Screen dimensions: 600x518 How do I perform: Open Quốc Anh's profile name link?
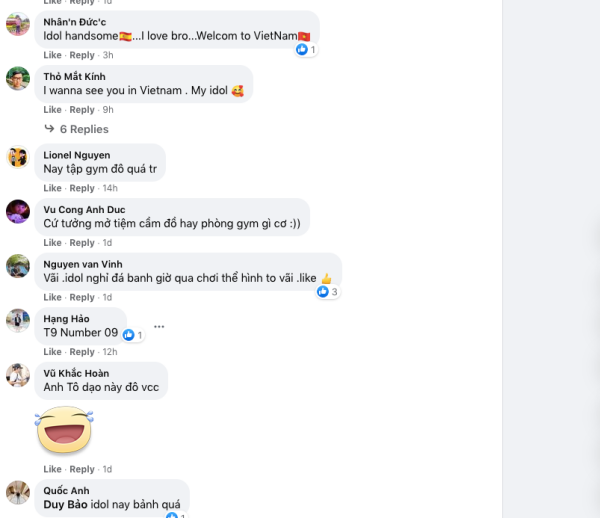(x=66, y=490)
